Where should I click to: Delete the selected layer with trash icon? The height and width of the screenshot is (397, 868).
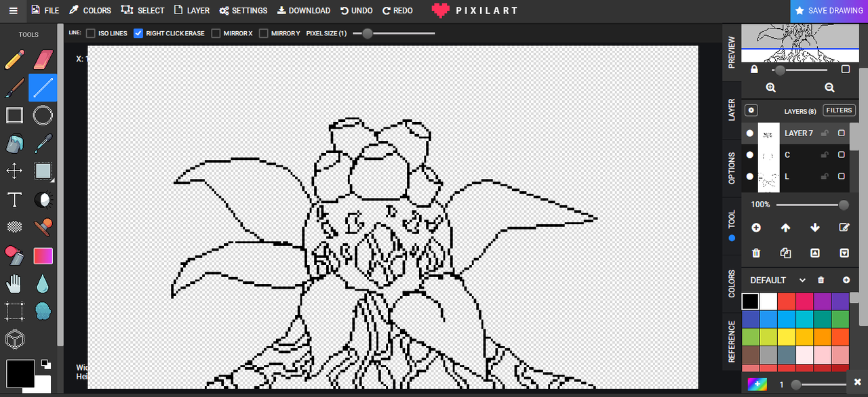[756, 253]
